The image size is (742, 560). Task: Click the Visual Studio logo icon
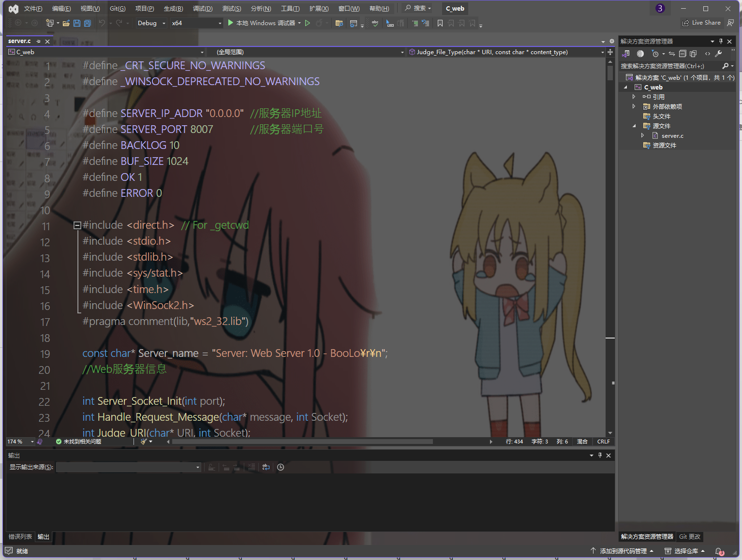(x=14, y=9)
